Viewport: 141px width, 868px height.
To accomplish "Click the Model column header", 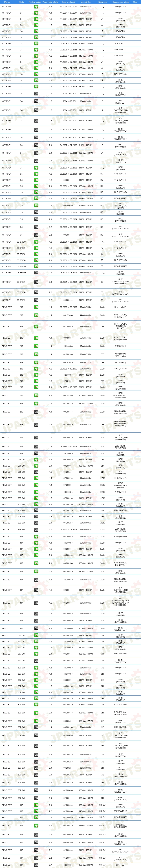I will coord(21,2).
